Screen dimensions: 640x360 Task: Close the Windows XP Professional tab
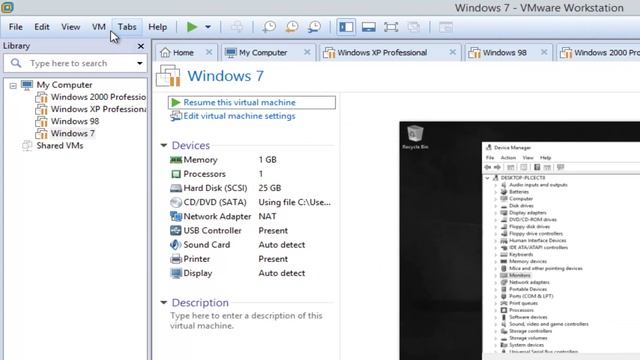pos(453,52)
